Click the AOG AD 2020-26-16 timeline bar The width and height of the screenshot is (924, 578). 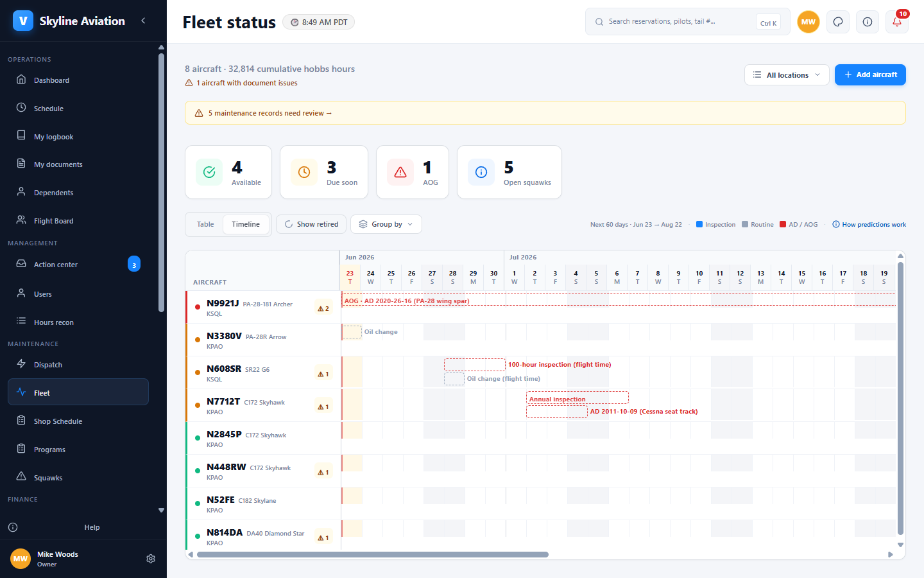pos(619,300)
